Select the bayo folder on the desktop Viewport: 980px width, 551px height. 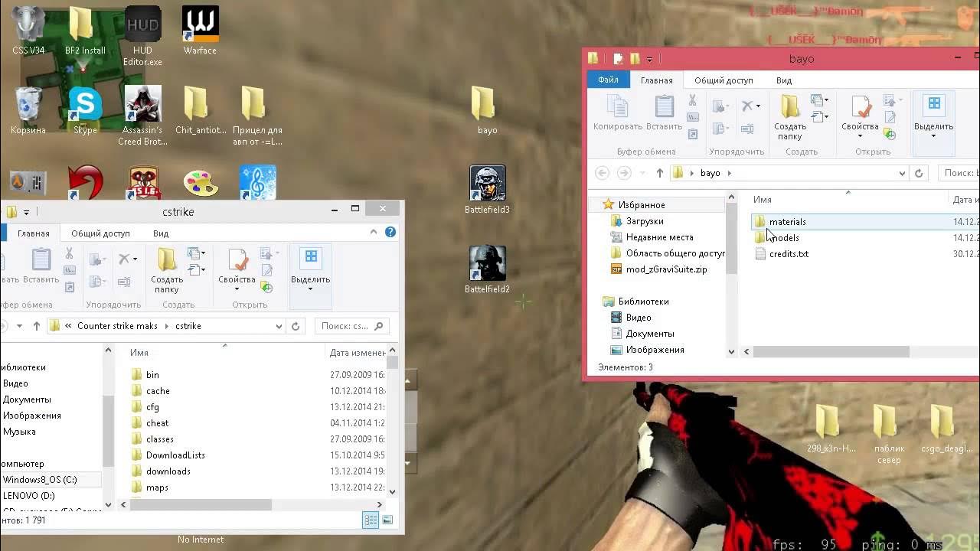[x=487, y=110]
